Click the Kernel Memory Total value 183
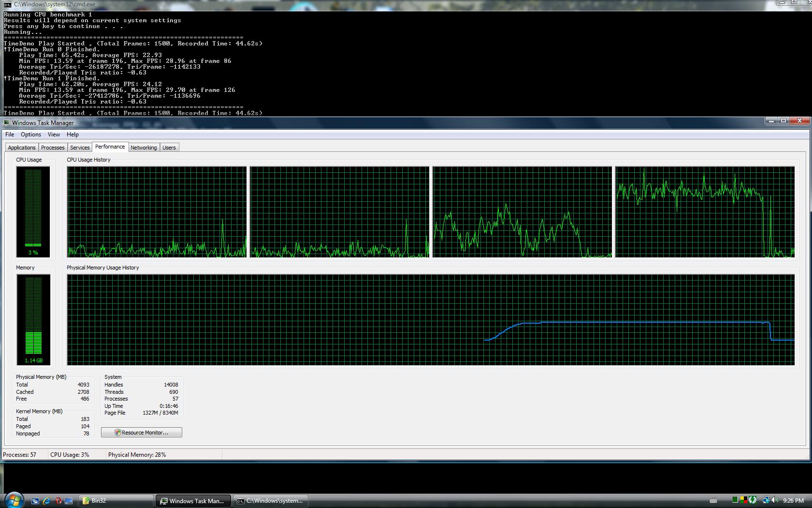 pos(85,419)
